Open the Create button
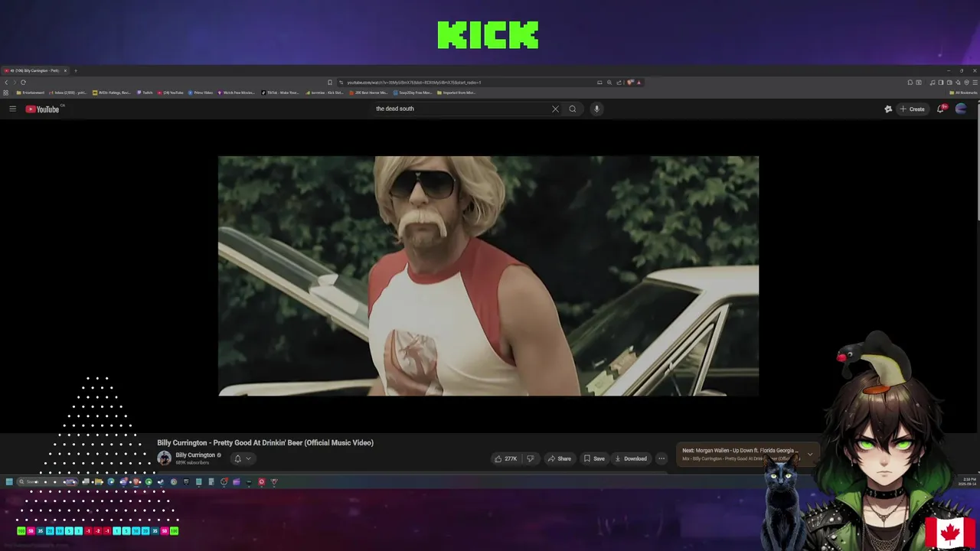The width and height of the screenshot is (980, 551). 912,109
